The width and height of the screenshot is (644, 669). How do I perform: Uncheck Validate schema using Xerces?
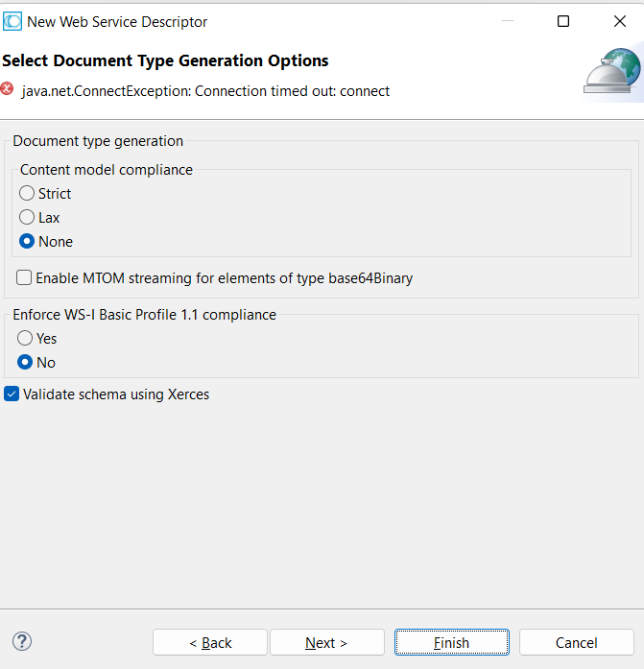12,394
